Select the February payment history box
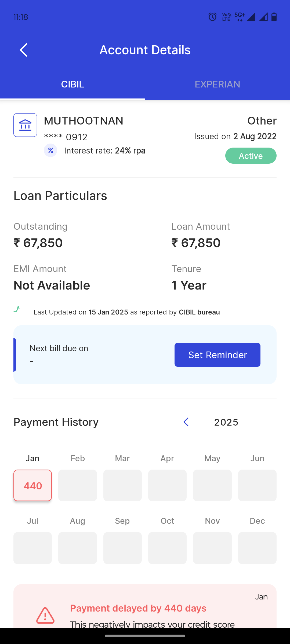The image size is (290, 644). coord(78,485)
